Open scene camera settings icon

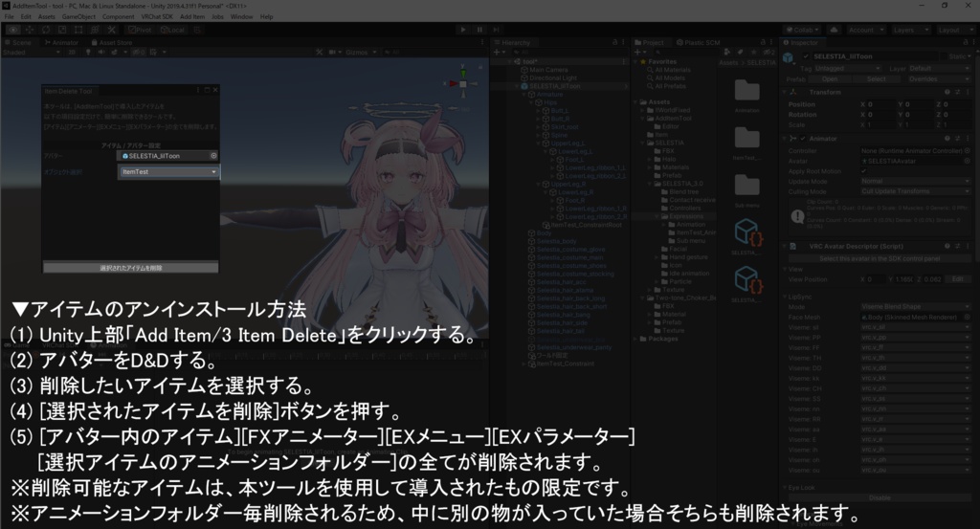pos(332,53)
